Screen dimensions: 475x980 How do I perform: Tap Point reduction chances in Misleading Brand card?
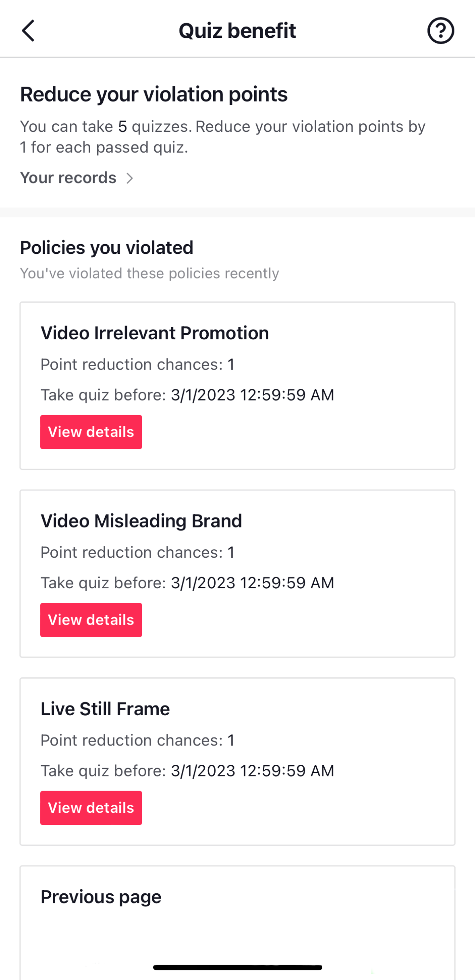click(137, 552)
